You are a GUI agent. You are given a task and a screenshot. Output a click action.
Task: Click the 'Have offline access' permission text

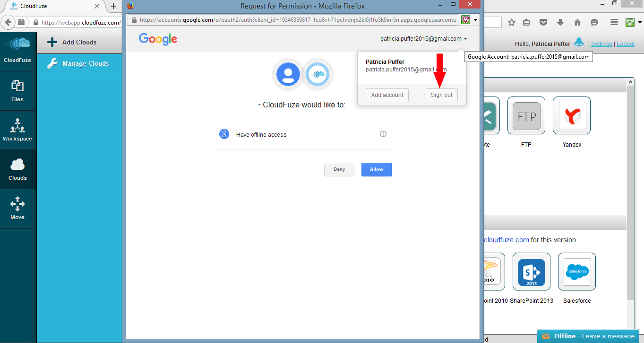pos(261,135)
